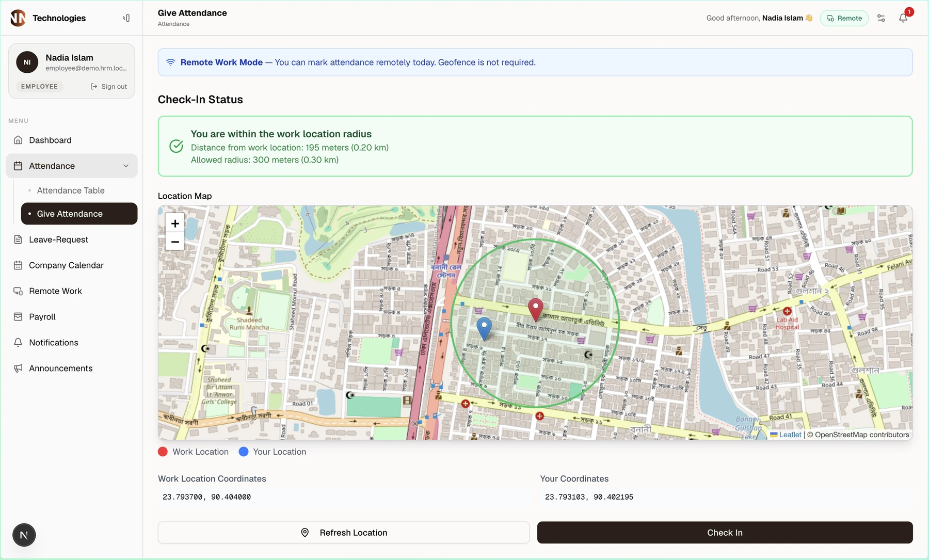The height and width of the screenshot is (560, 929).
Task: Click the blue Your Location legend dot
Action: [x=244, y=452]
